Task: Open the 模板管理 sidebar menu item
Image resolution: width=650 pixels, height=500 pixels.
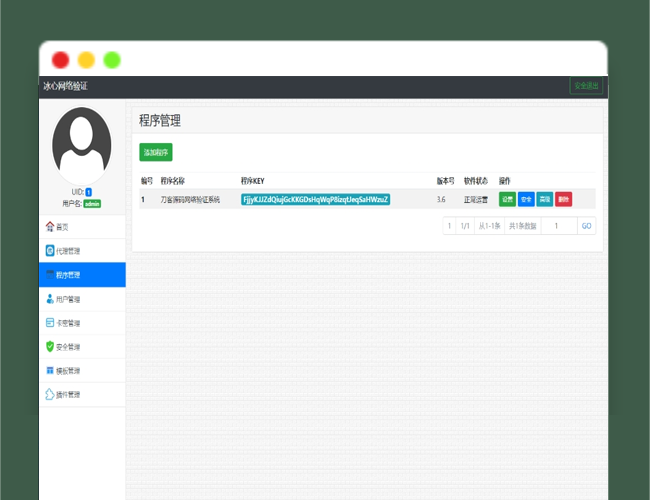Action: pos(82,370)
